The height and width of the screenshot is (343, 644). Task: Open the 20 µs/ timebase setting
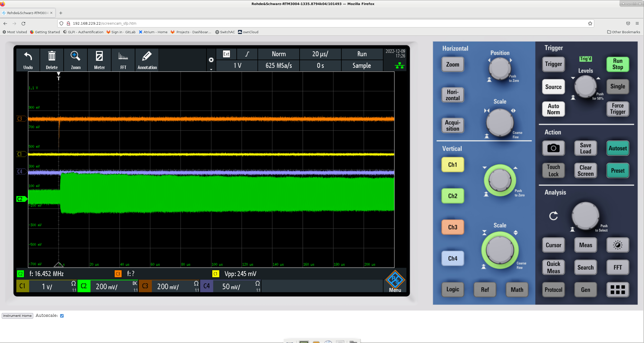(x=320, y=54)
